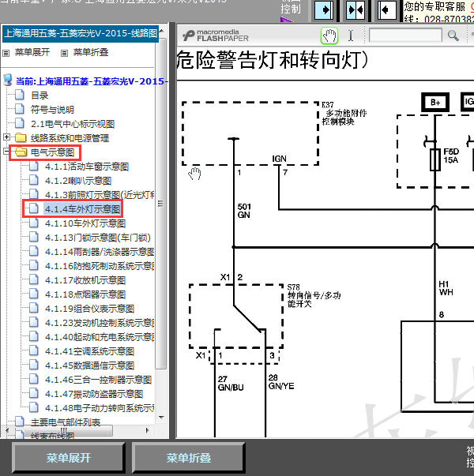Open 4.1.41空调系统示意图
The image size is (474, 476).
coord(89,351)
